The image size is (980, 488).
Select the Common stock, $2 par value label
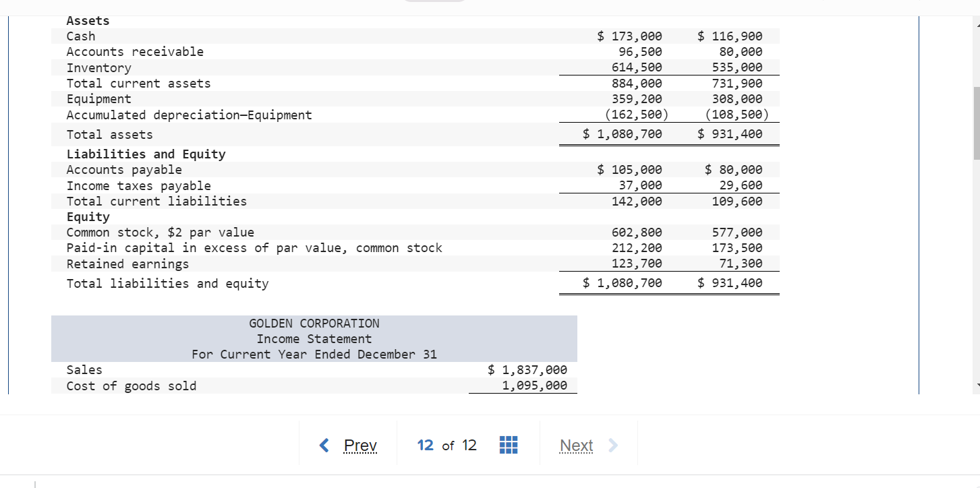click(161, 233)
